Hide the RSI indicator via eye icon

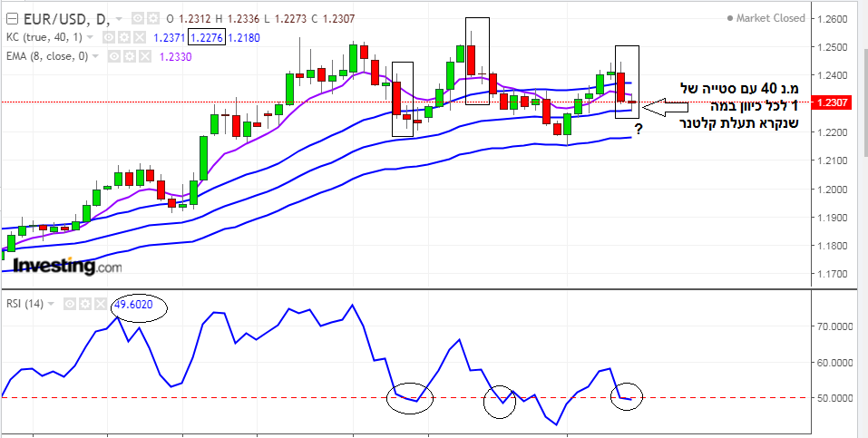pyautogui.click(x=69, y=304)
